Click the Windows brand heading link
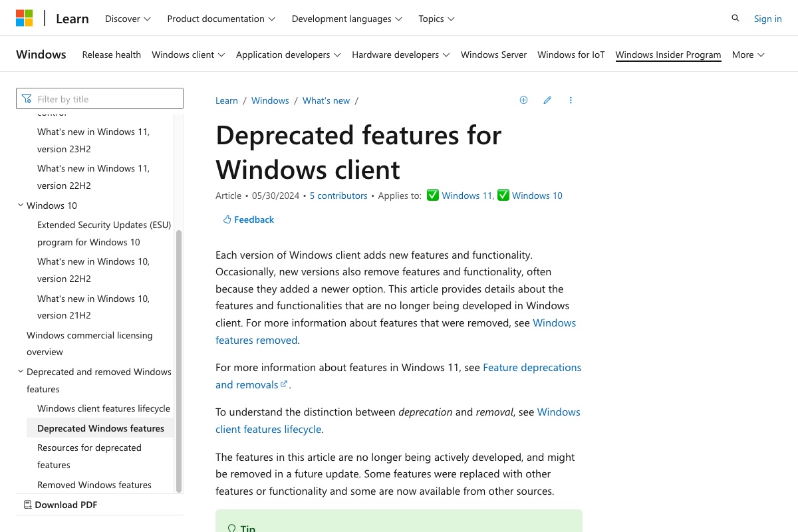 (x=41, y=55)
